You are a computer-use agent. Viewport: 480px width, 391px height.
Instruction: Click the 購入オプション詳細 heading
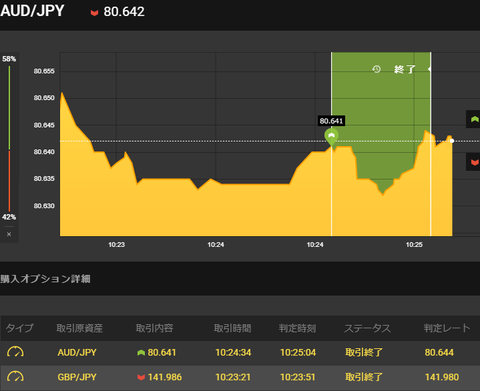click(x=45, y=279)
